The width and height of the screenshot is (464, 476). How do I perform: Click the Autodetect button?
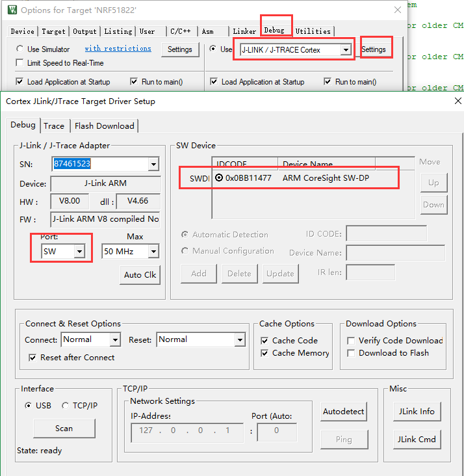[x=344, y=412]
